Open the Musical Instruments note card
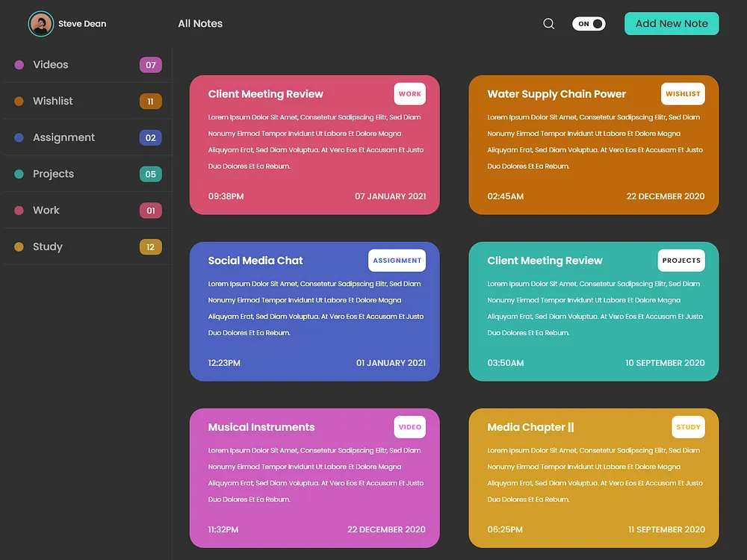Screen dimensions: 747x560 pyautogui.click(x=314, y=478)
